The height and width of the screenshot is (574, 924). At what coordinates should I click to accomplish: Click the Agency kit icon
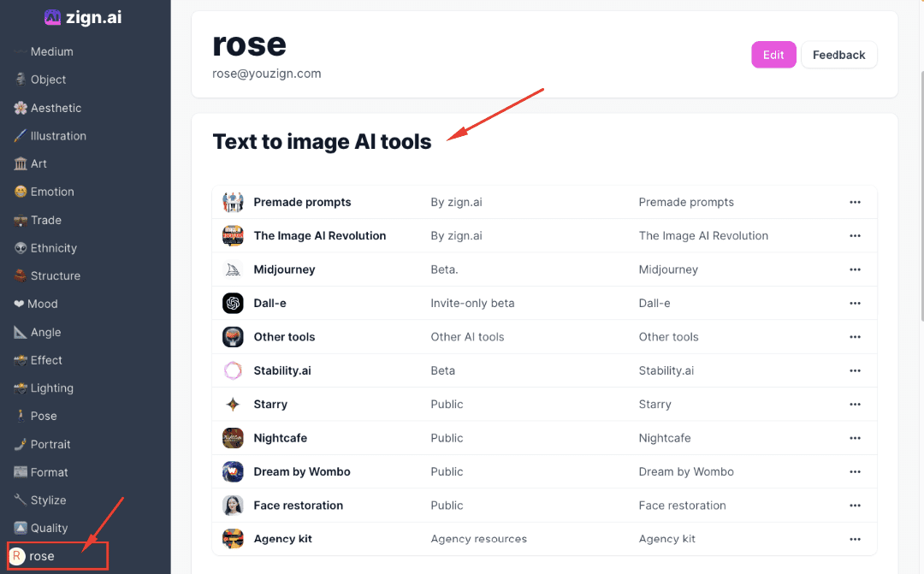click(x=233, y=539)
